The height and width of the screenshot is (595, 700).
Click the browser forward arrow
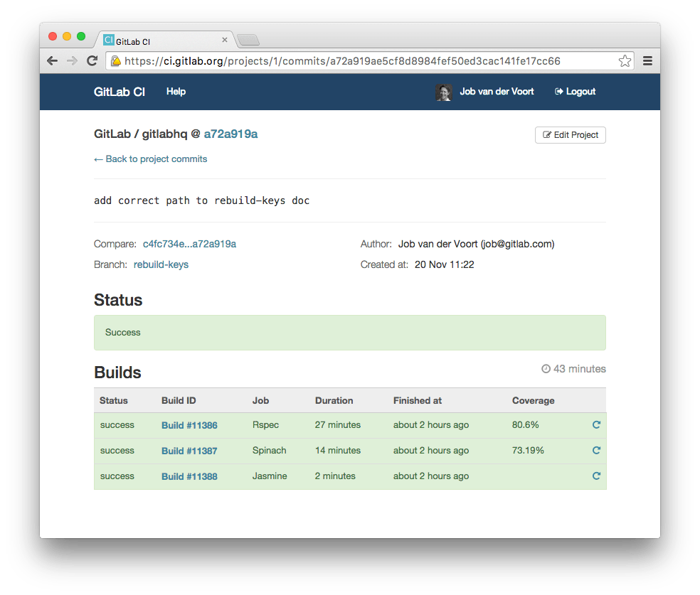coord(72,60)
